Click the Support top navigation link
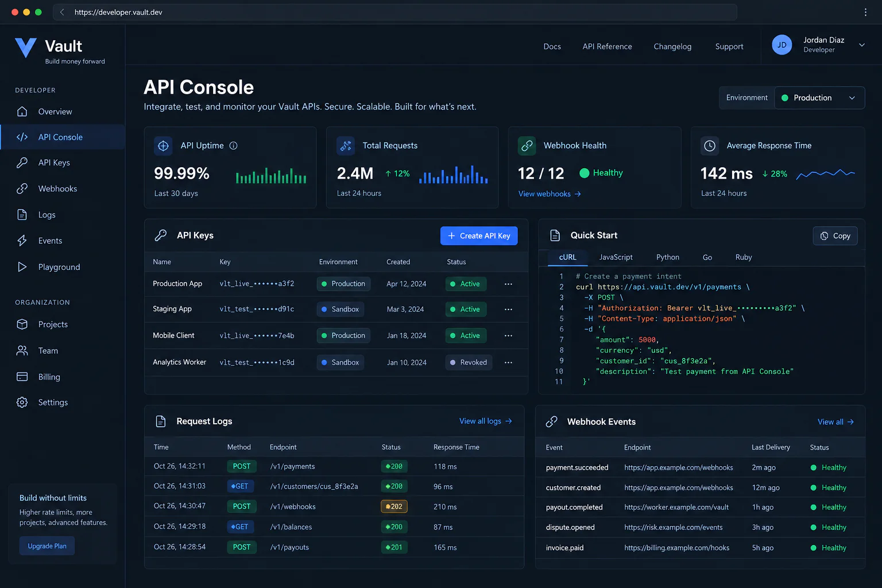882x588 pixels. point(729,47)
